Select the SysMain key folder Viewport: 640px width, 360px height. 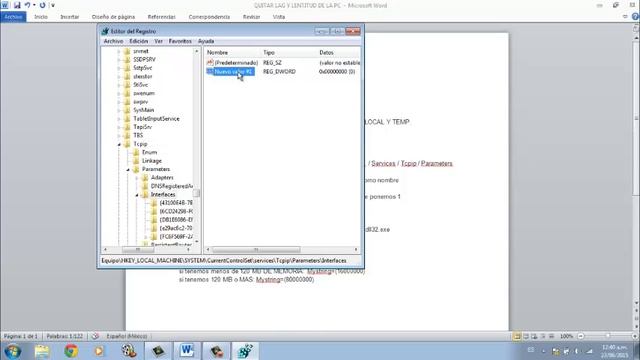143,110
